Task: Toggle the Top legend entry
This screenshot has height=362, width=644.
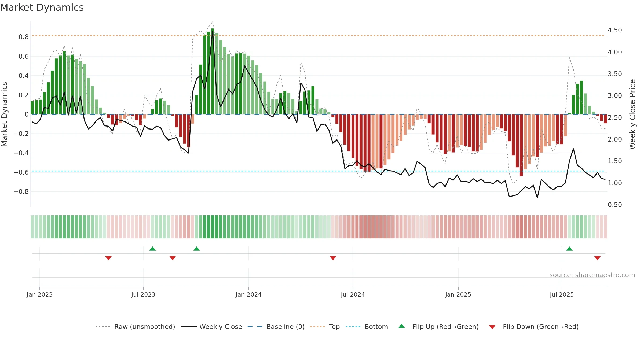Action: [325, 327]
